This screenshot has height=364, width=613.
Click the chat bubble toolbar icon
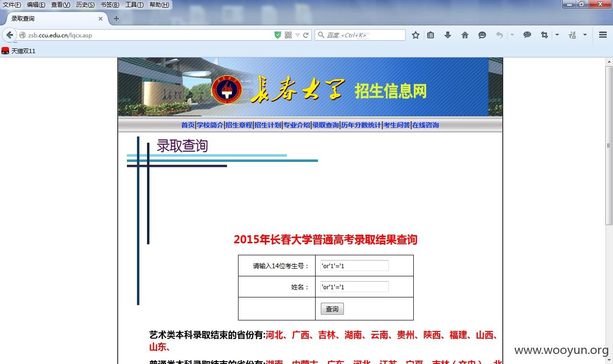527,35
